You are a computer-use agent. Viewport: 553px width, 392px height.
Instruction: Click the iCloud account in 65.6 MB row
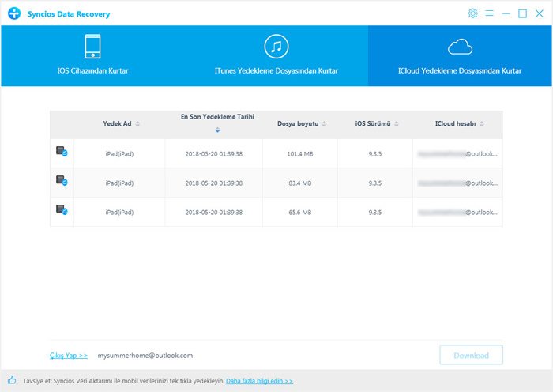coord(457,213)
